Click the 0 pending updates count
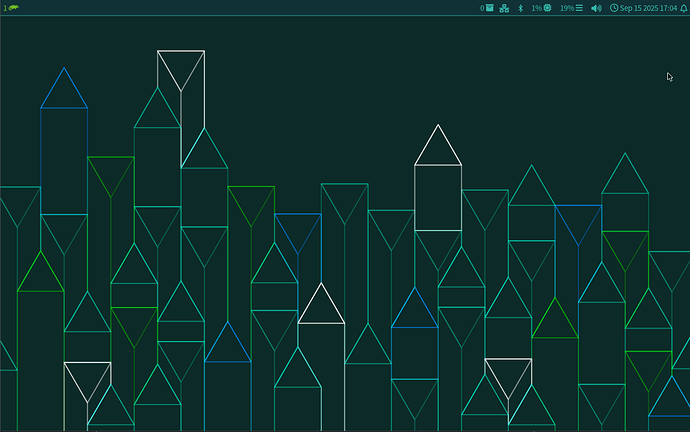Screen dimensions: 690x432 point(482,8)
